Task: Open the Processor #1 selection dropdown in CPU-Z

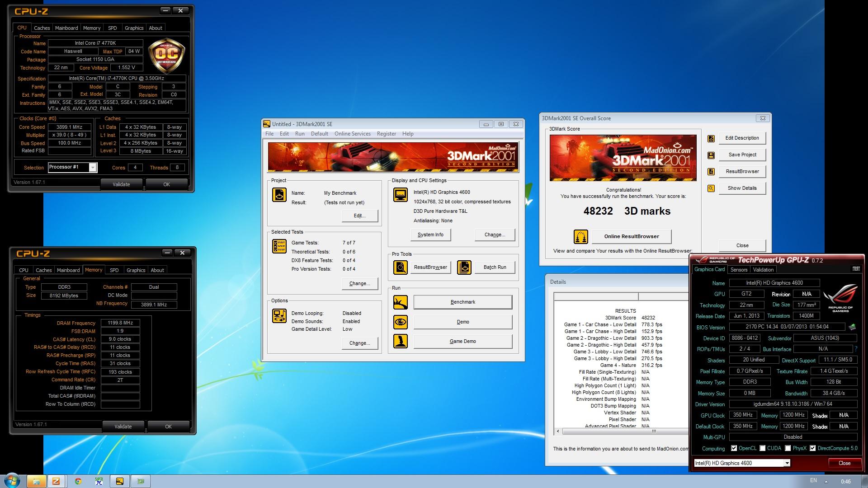Action: coord(93,168)
